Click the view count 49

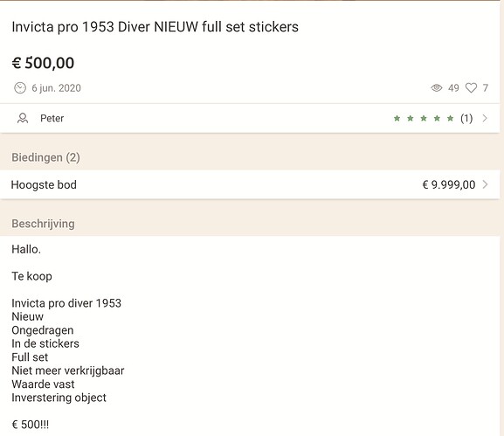click(453, 87)
